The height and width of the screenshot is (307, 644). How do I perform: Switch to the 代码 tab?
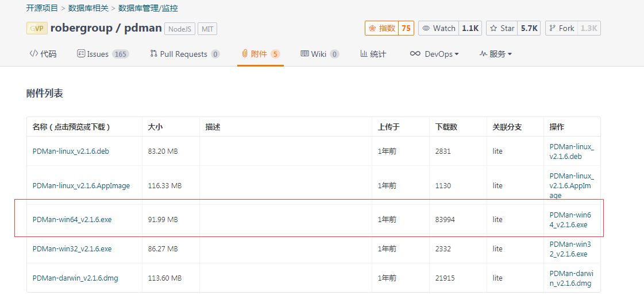(x=43, y=54)
